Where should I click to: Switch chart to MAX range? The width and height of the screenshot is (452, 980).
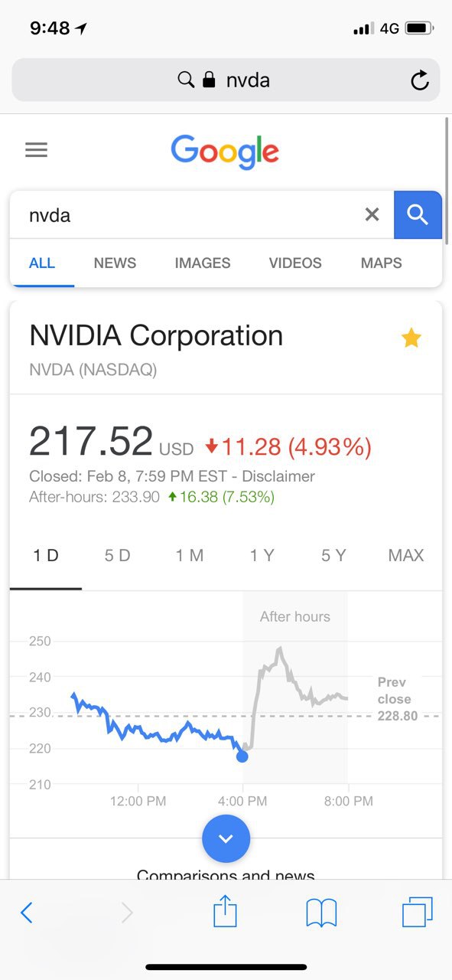[x=405, y=556]
